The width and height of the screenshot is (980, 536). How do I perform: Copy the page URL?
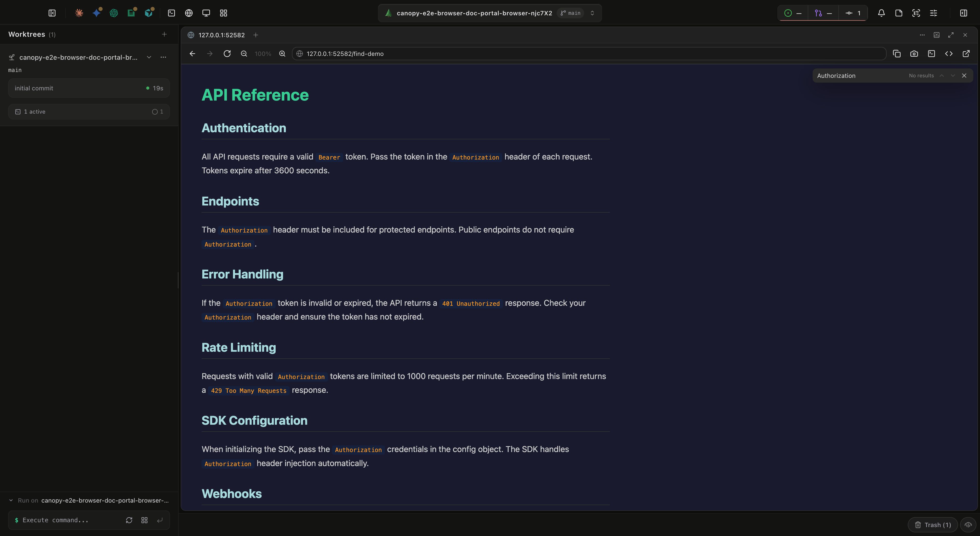click(897, 54)
